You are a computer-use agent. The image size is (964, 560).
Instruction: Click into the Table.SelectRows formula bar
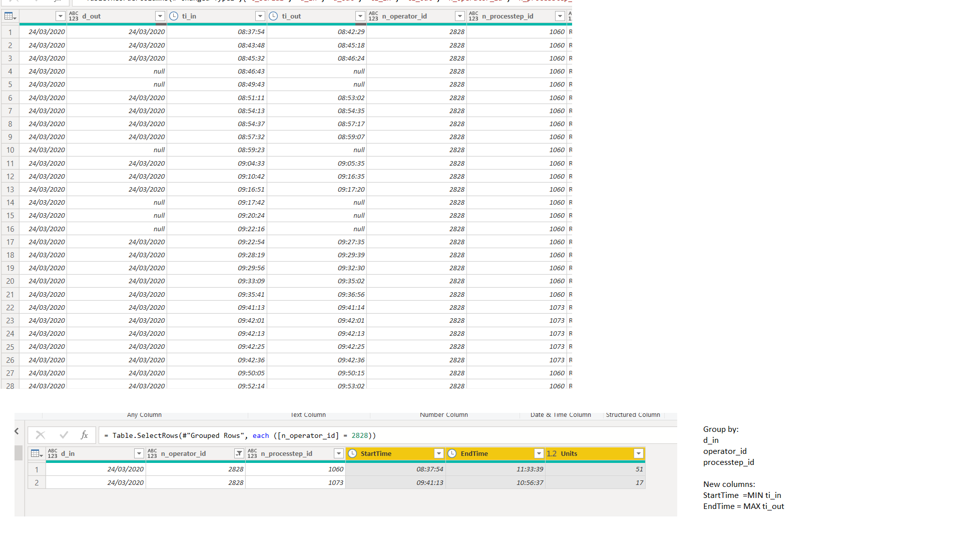point(388,436)
